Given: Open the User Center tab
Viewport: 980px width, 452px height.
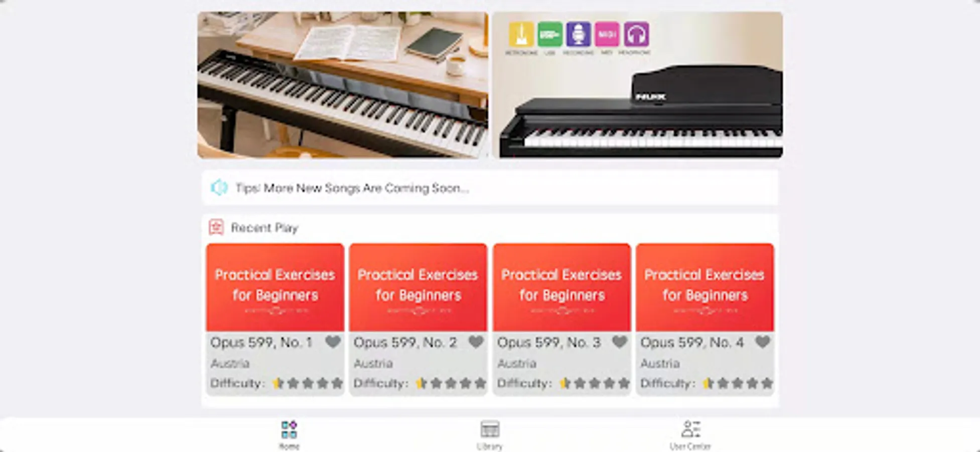Looking at the screenshot, I should (690, 434).
